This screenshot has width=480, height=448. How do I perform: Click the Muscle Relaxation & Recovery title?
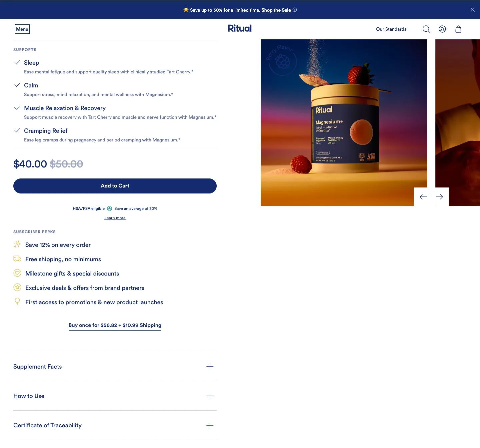coord(65,108)
